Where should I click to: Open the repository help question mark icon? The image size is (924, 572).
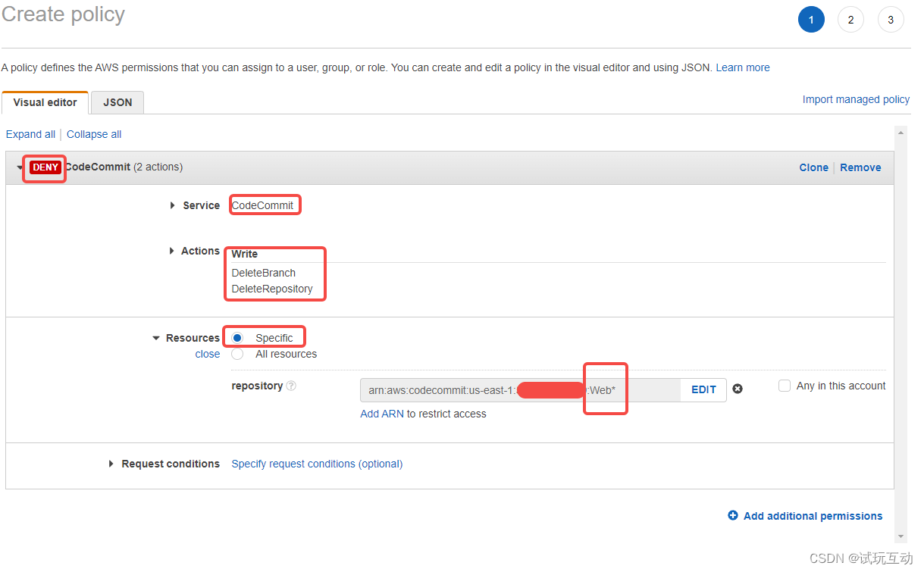click(x=291, y=386)
